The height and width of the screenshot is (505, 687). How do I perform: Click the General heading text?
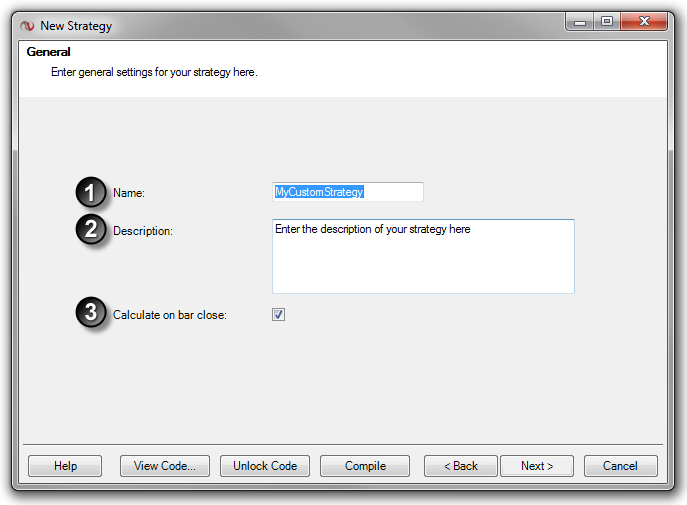[48, 52]
